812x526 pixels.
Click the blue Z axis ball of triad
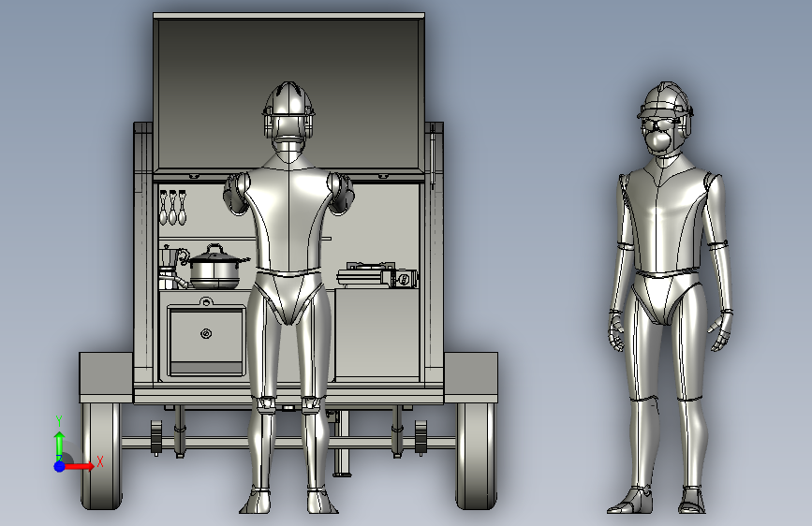(60, 466)
